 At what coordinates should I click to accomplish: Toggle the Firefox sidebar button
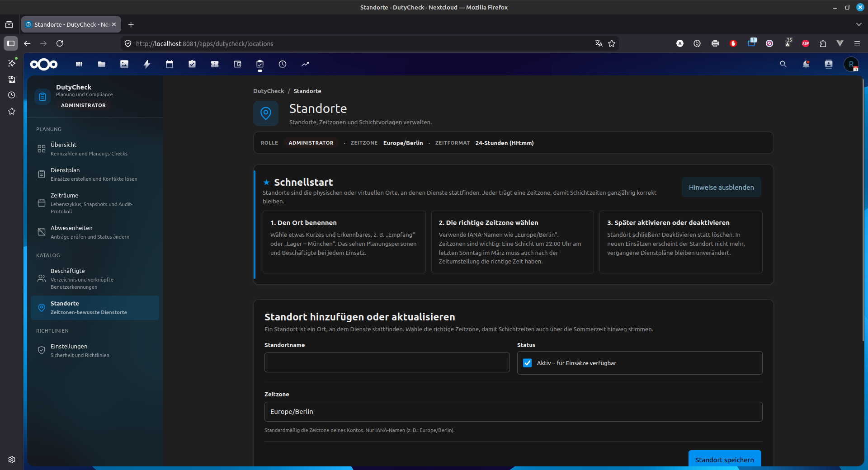[x=11, y=43]
